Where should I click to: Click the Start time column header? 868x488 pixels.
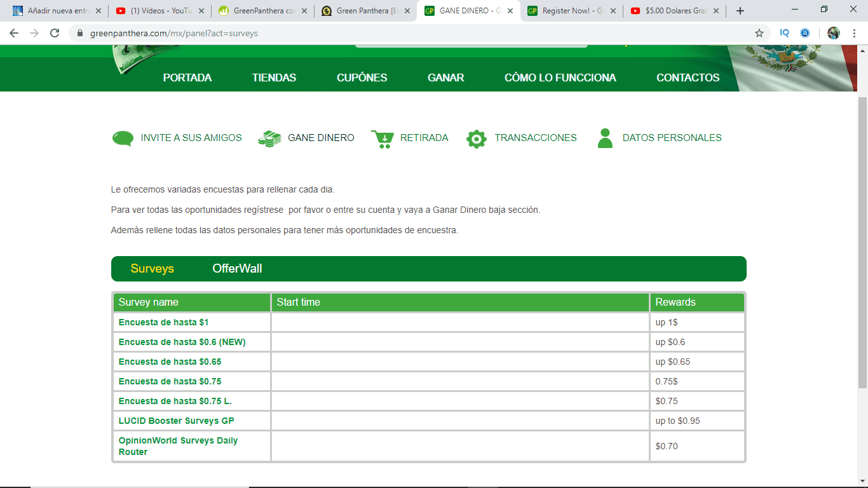(460, 302)
